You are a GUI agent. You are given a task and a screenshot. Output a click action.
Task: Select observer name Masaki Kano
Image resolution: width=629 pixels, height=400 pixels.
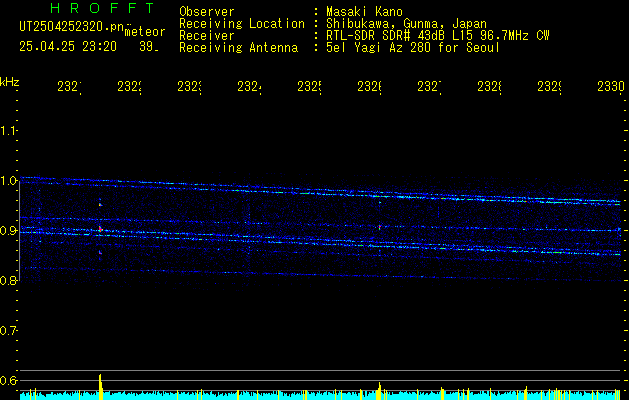(x=364, y=11)
